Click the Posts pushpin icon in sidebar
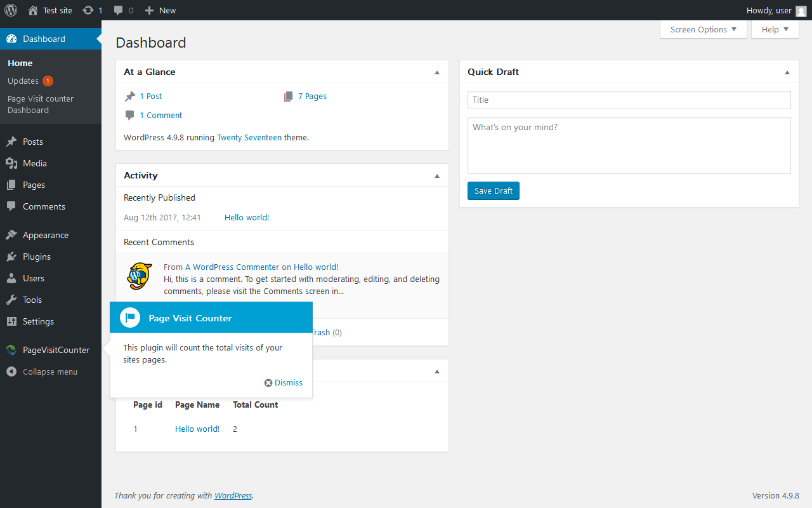 click(x=11, y=142)
